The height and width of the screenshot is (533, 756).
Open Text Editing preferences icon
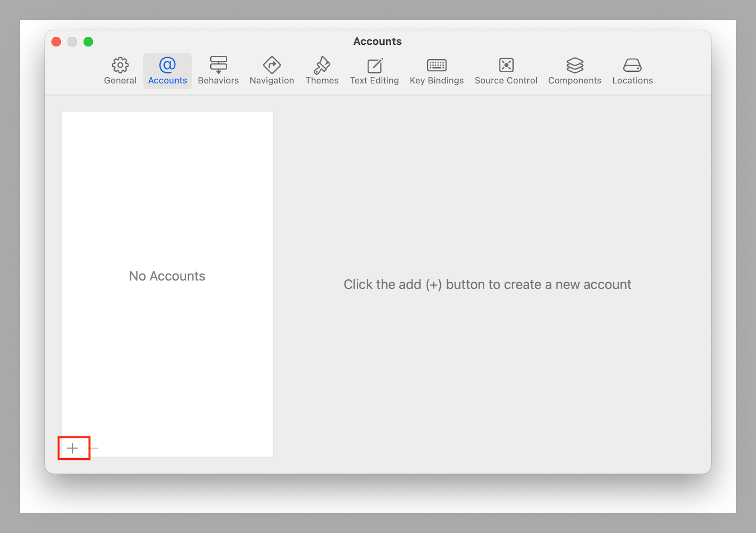tap(374, 65)
